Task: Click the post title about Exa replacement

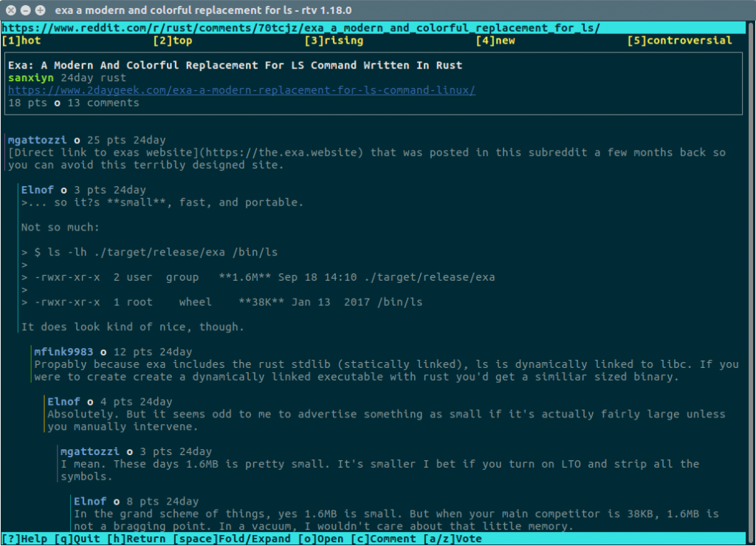Action: (235, 65)
